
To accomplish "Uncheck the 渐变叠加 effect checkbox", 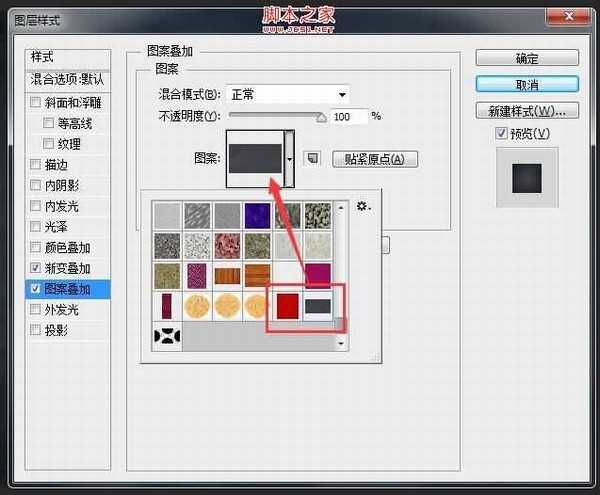I will click(x=37, y=268).
